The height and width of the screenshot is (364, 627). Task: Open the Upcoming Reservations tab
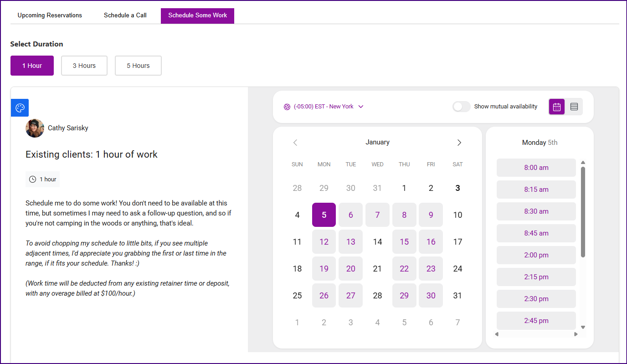[x=50, y=15]
